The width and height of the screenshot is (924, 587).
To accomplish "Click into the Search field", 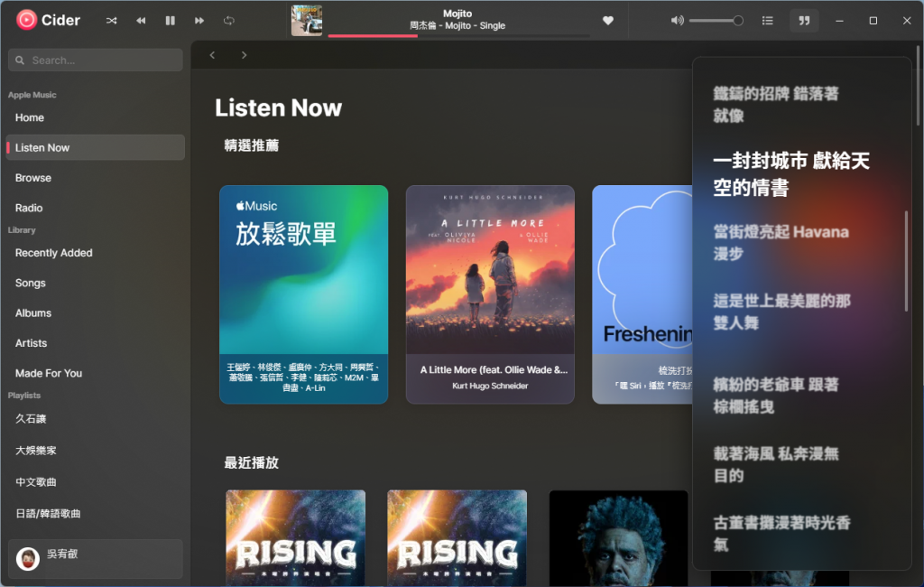I will point(96,61).
